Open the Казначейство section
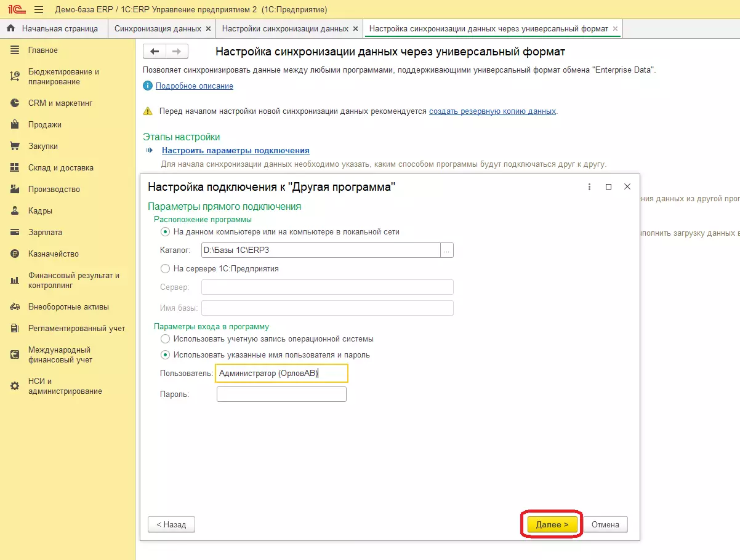 coord(53,254)
